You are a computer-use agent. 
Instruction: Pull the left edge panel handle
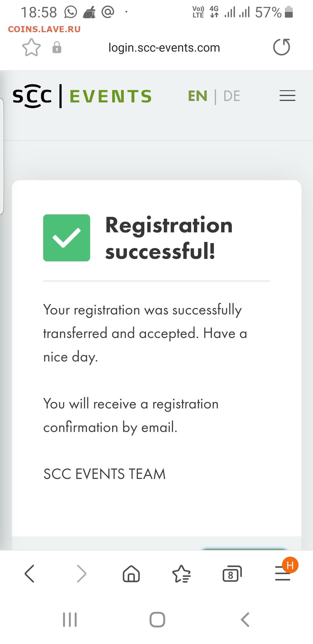tap(2, 156)
